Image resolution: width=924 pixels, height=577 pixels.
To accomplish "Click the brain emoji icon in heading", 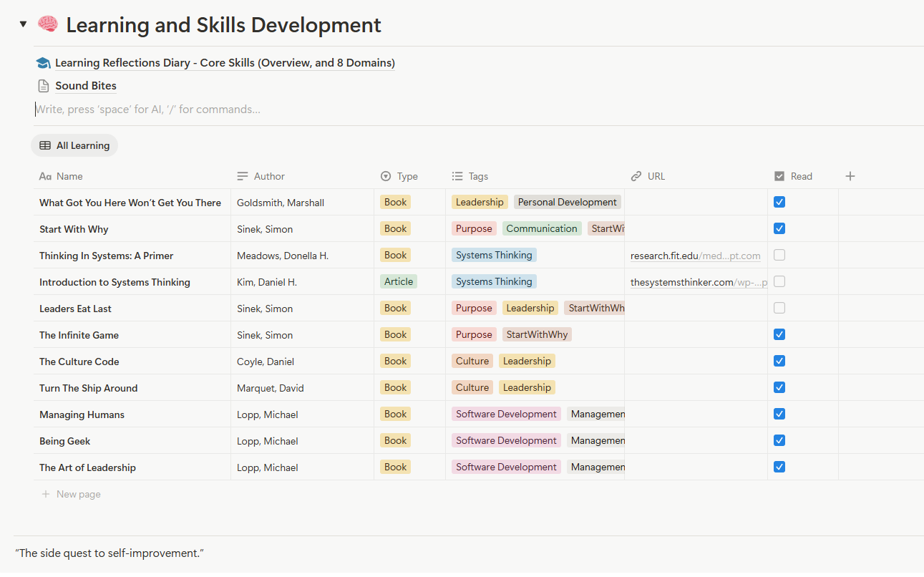I will click(47, 24).
